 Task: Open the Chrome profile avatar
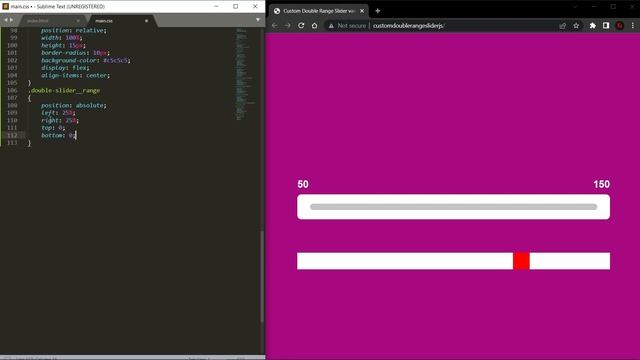pos(620,26)
